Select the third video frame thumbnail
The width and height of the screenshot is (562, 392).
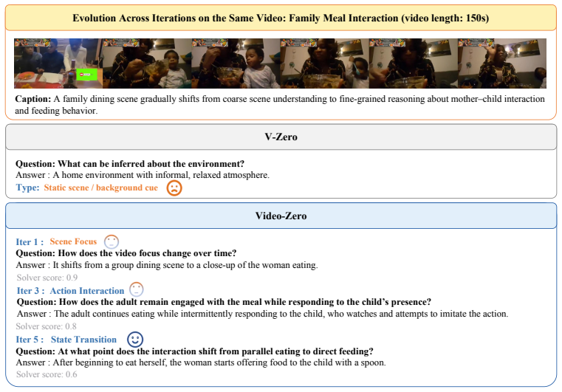pyautogui.click(x=236, y=63)
